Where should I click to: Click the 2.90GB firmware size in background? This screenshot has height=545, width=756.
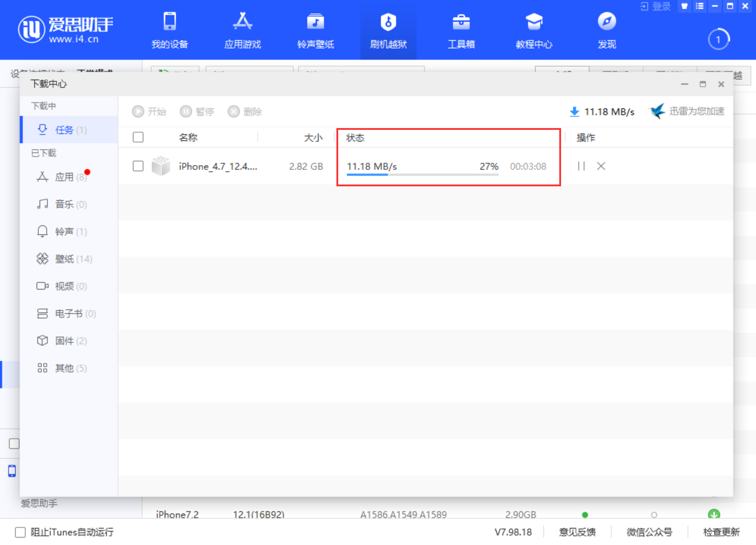tap(521, 515)
